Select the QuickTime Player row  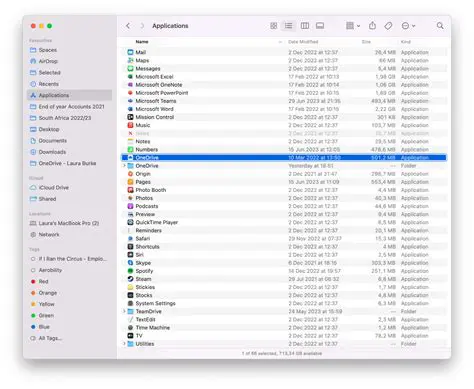(x=284, y=222)
